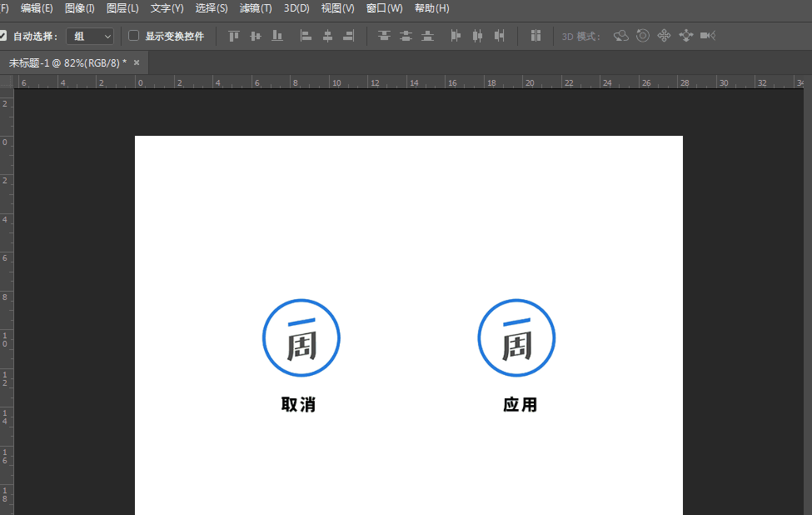
Task: Select the distribute top edges icon
Action: (384, 36)
